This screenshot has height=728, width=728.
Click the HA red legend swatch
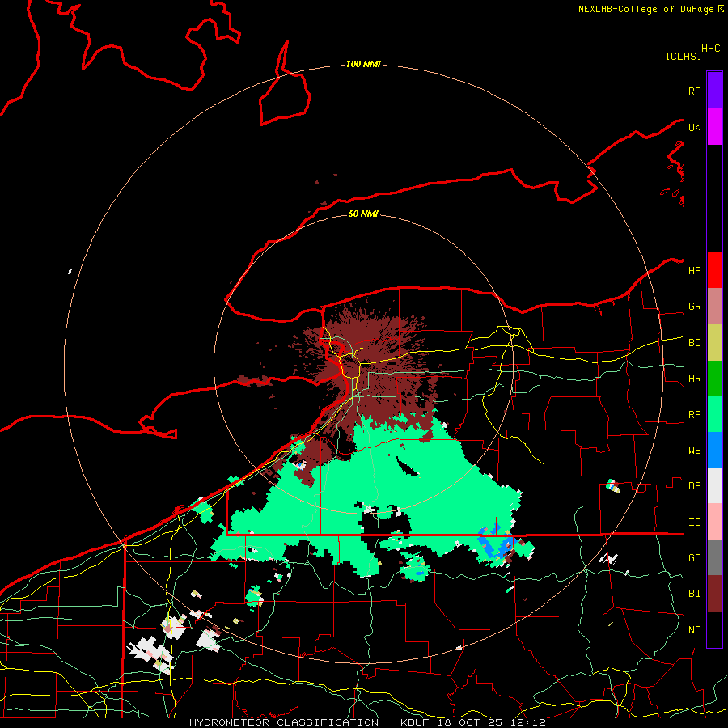coord(714,270)
